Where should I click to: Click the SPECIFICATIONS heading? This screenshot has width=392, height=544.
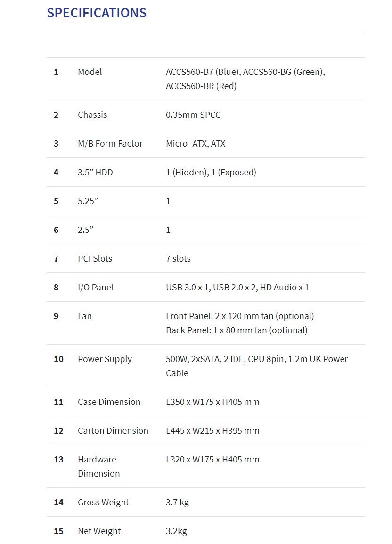[97, 13]
